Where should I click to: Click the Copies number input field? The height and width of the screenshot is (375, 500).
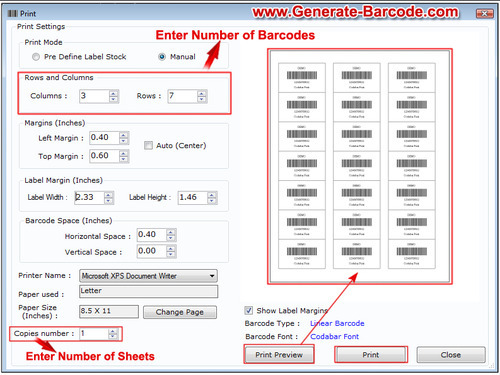[x=94, y=334]
